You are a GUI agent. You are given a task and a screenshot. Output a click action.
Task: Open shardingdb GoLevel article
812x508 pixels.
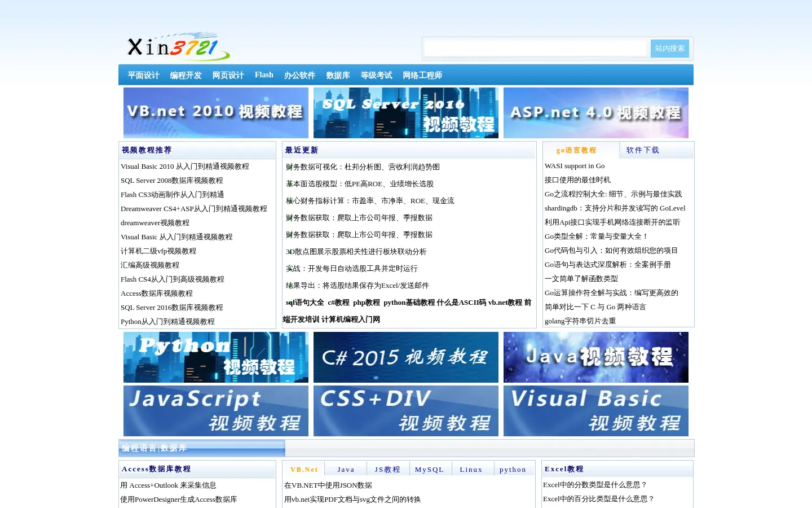tap(615, 208)
